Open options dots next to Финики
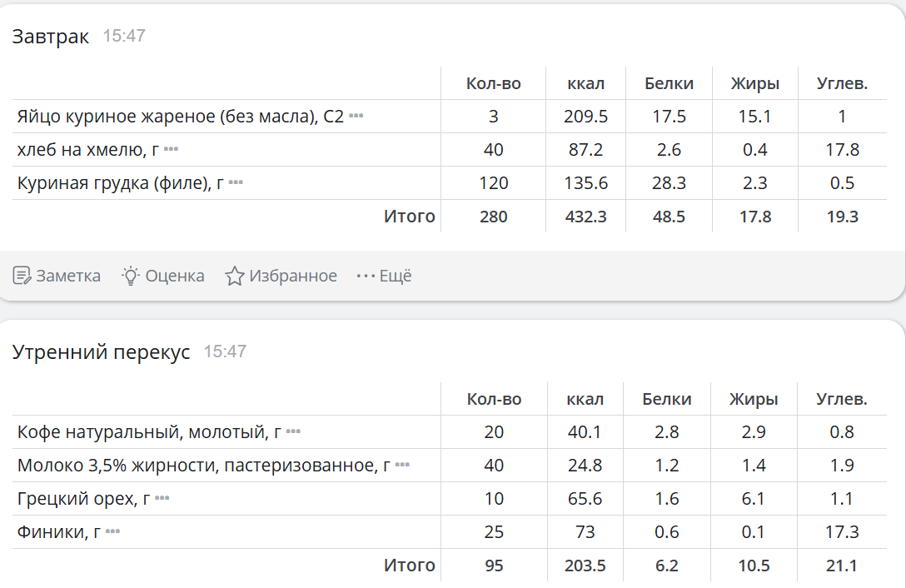 [x=112, y=531]
